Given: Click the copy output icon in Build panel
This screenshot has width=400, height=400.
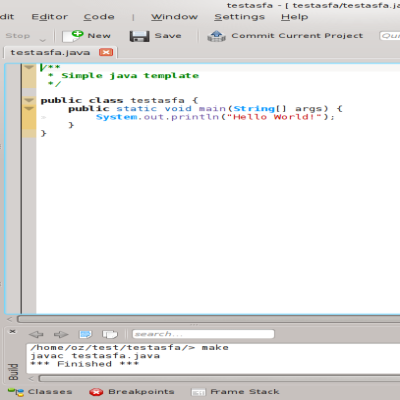Looking at the screenshot, I should coord(110,334).
